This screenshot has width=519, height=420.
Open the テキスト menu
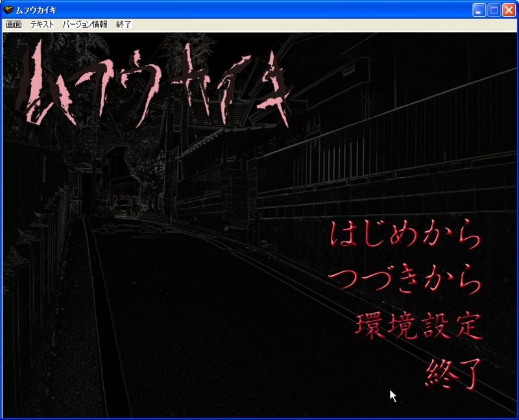42,25
